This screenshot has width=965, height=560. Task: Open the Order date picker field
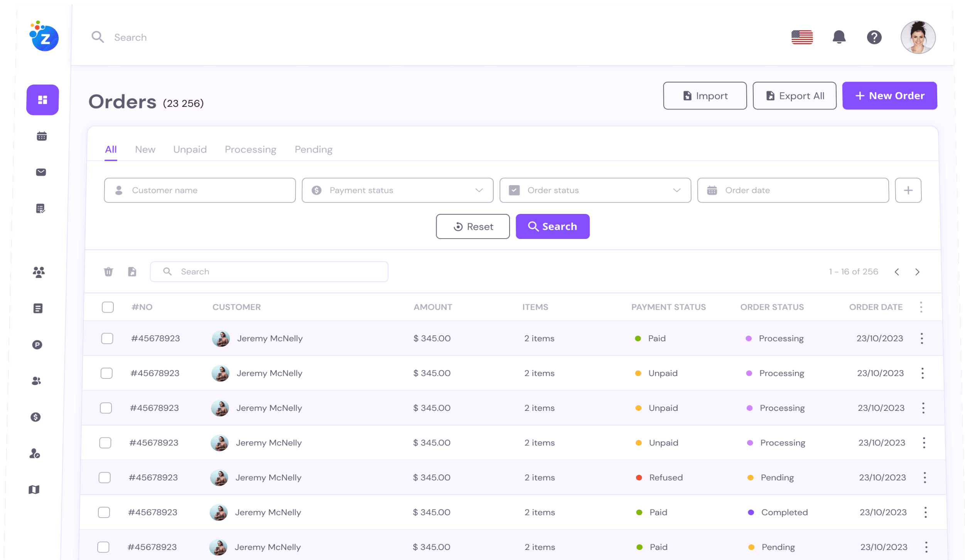point(793,190)
